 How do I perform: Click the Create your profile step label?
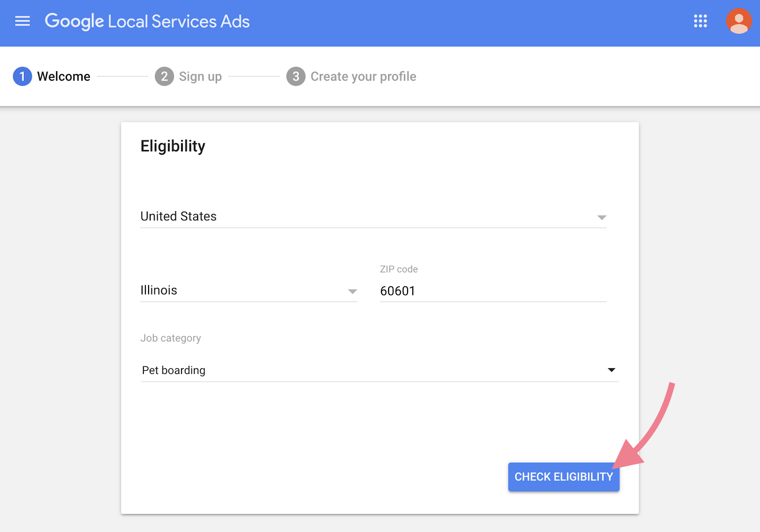tap(363, 76)
